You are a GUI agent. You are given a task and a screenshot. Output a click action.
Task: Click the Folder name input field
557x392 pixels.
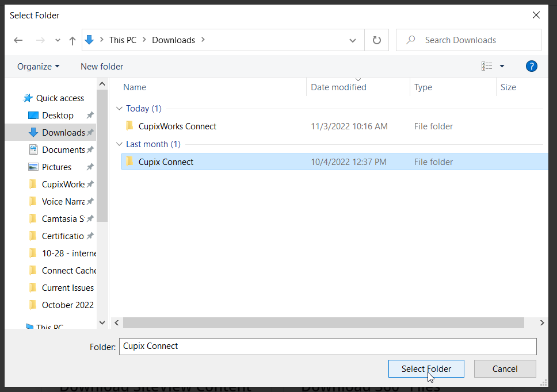(327, 347)
